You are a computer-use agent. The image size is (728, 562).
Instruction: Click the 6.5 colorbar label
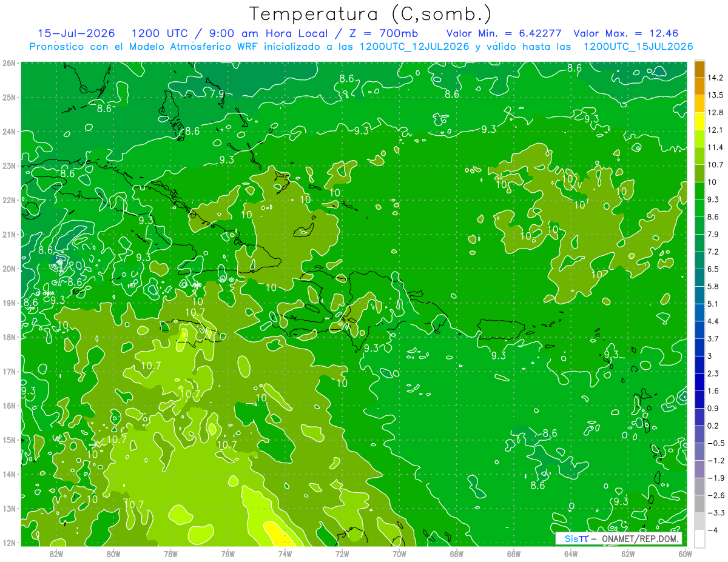[x=712, y=269]
